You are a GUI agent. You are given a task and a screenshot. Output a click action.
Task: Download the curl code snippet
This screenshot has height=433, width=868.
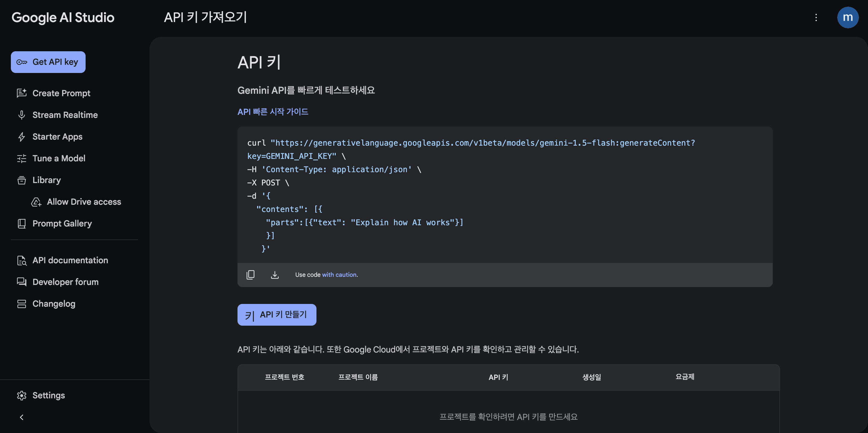pyautogui.click(x=275, y=275)
